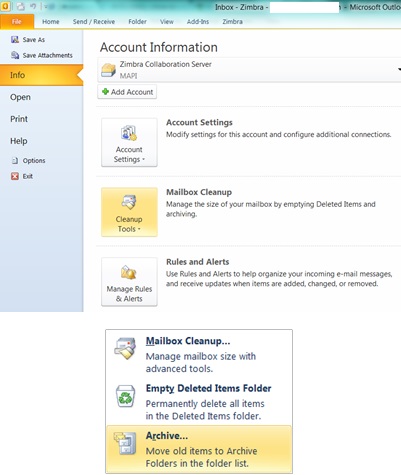The image size is (401, 475).
Task: Click 'Manage mailbox size with advanced tools' text
Action: click(x=201, y=363)
